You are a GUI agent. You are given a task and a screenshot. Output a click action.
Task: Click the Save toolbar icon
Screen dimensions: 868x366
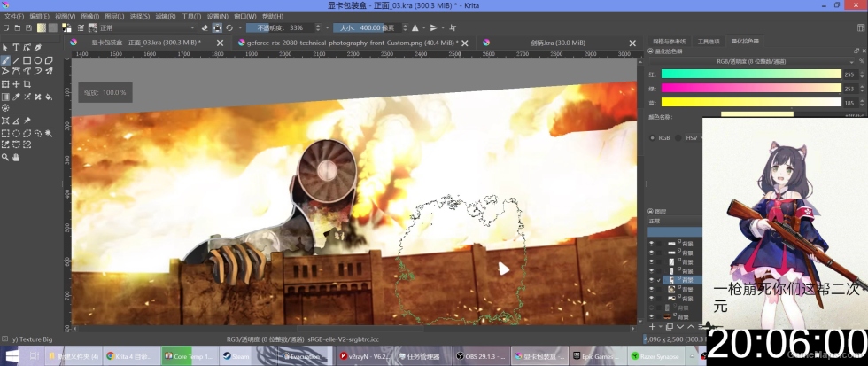28,27
